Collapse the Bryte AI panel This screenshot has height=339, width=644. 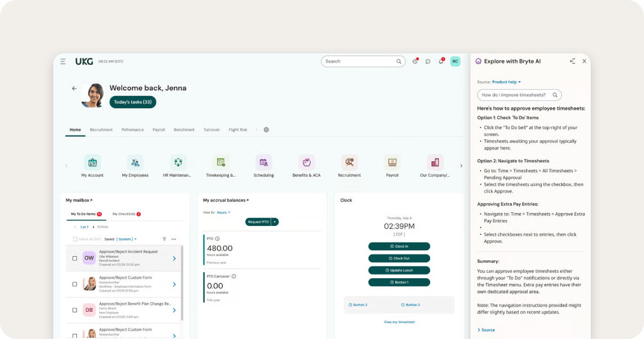(573, 61)
